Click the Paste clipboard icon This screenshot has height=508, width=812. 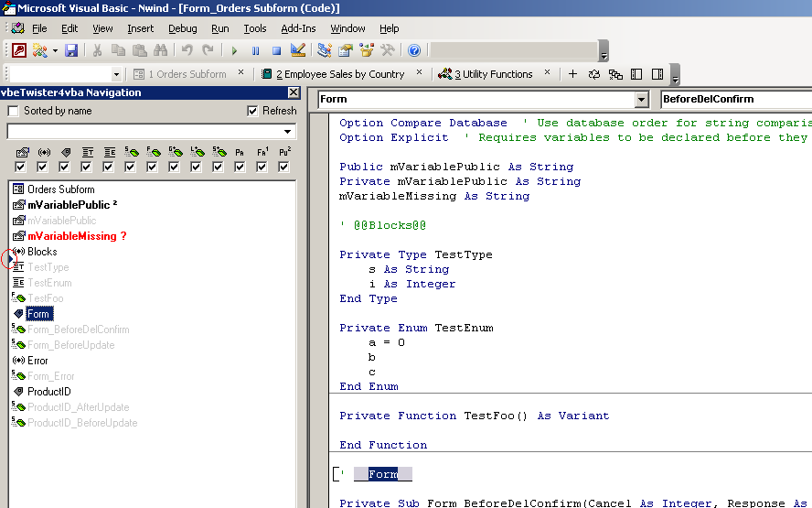tap(139, 50)
